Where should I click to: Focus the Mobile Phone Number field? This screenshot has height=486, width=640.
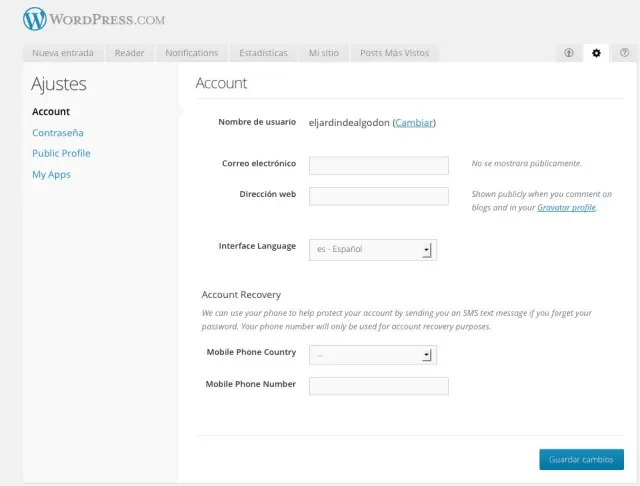tap(379, 386)
